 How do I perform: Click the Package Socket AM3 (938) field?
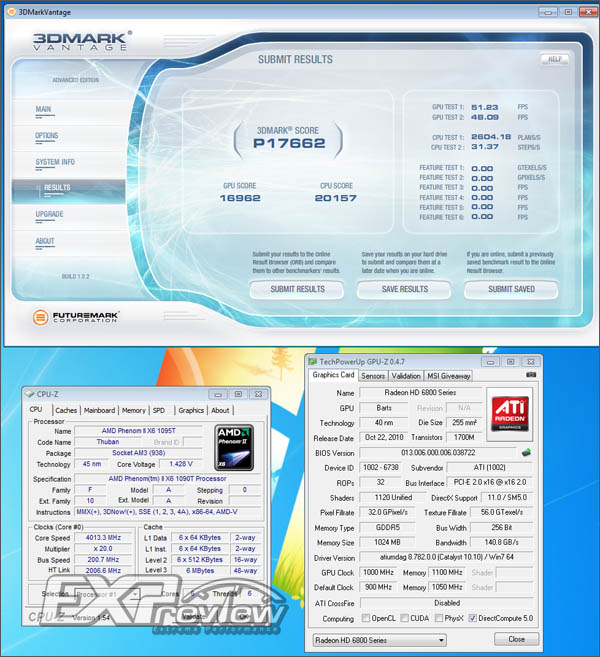click(x=138, y=453)
